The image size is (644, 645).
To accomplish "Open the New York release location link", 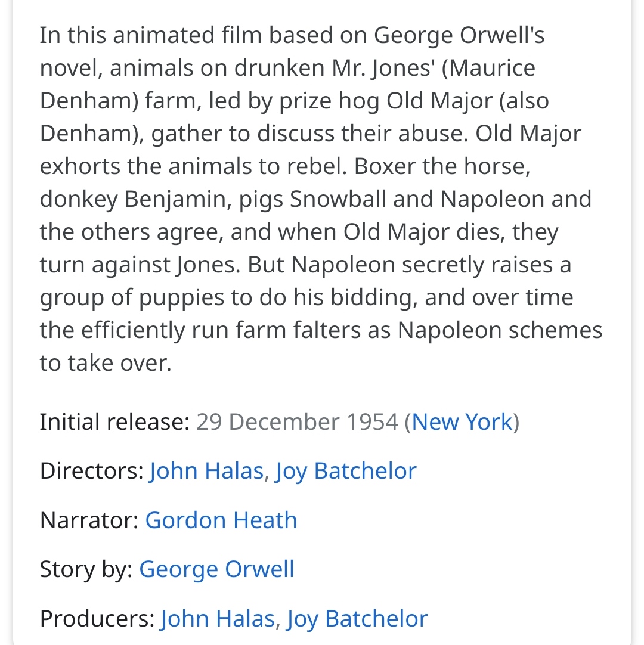I will tap(462, 422).
